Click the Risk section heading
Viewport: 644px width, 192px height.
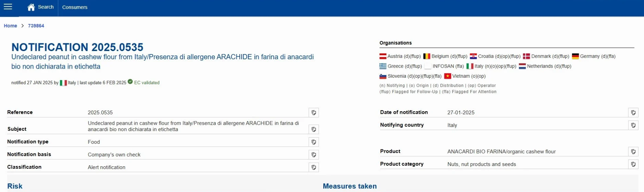[x=15, y=186]
